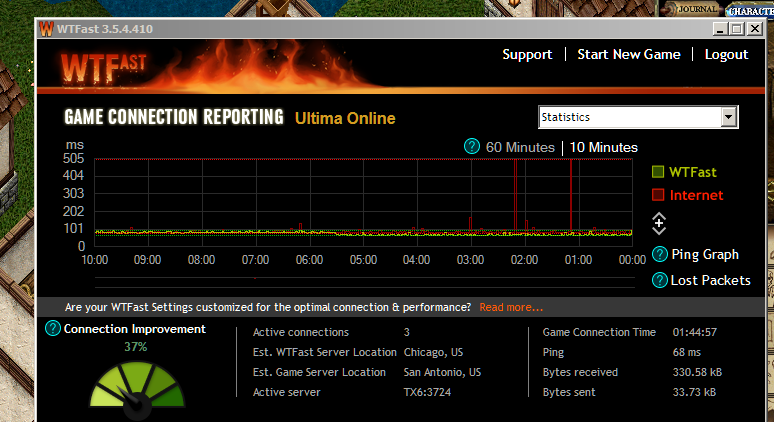
Task: Select the San Antonio, US location
Action: pos(442,372)
